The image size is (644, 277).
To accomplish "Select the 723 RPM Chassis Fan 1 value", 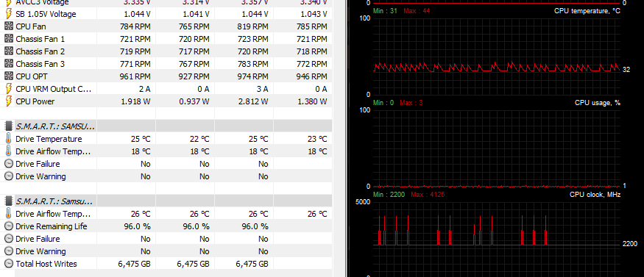I will [x=253, y=39].
